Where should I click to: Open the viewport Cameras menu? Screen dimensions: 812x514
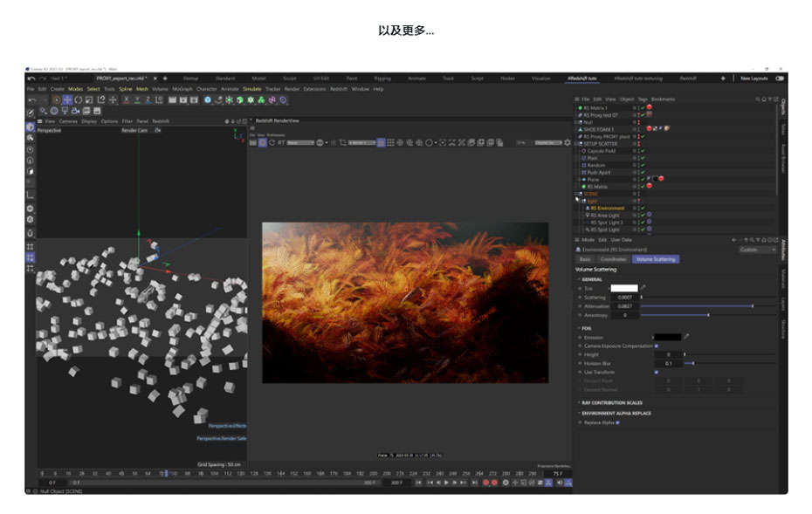[x=68, y=121]
